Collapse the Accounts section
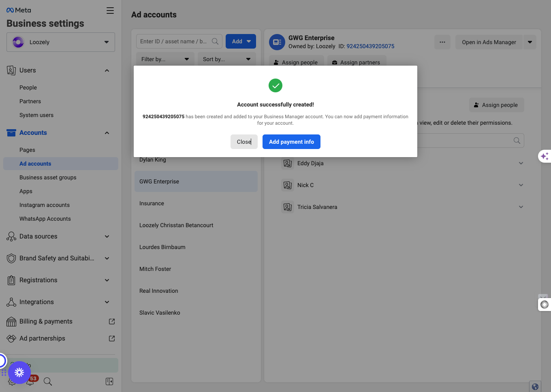The image size is (551, 392). (x=107, y=133)
